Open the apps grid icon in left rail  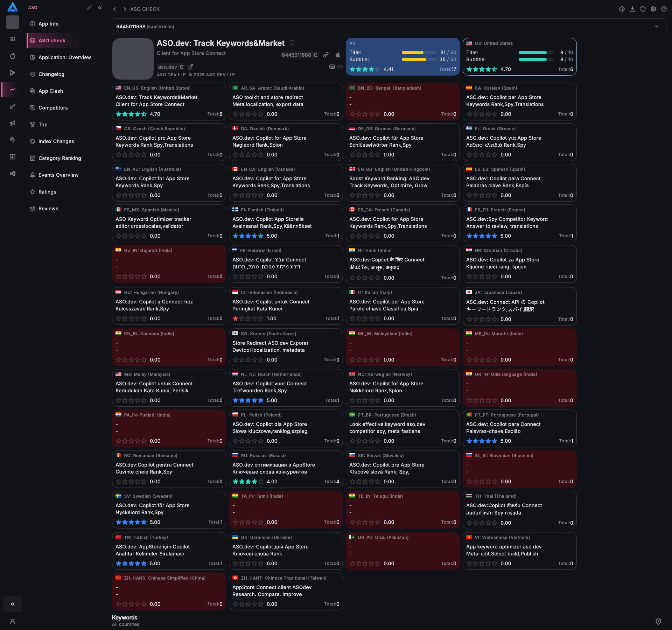tap(13, 39)
